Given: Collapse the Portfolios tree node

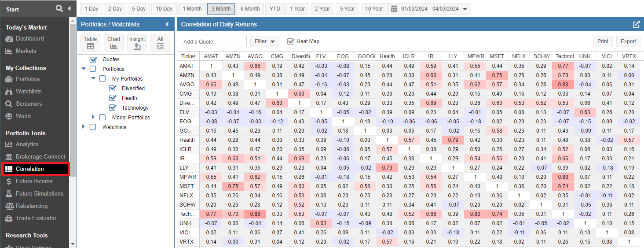Looking at the screenshot, I should (x=84, y=69).
